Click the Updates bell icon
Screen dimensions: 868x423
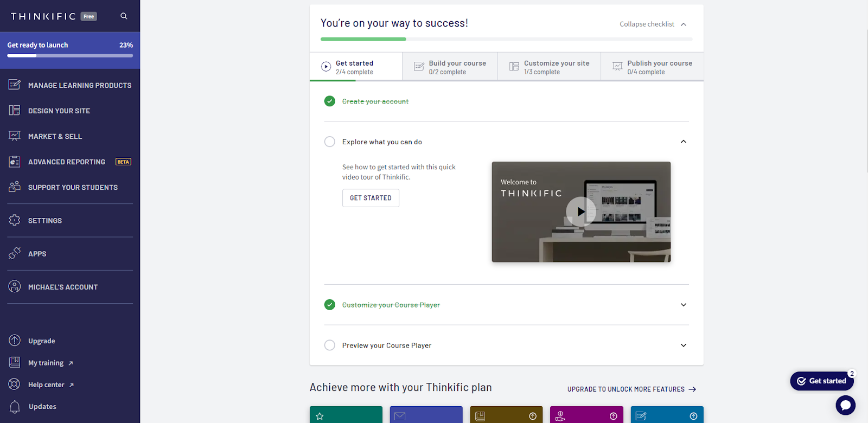tap(15, 407)
